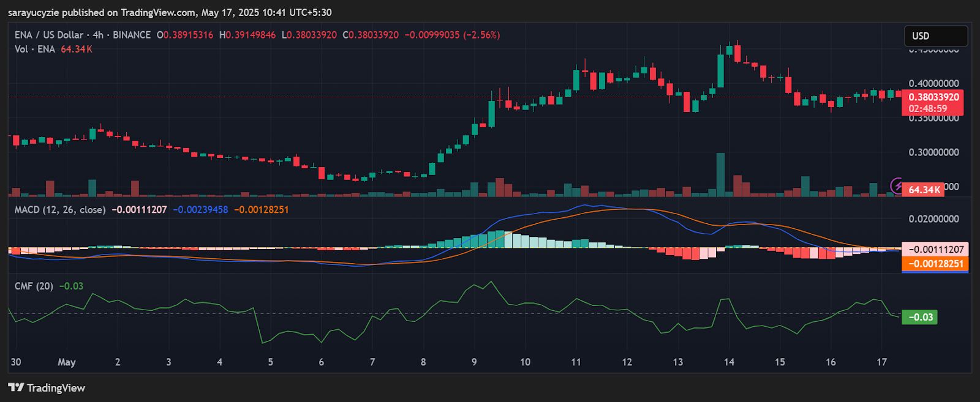
Task: Click the date label 30 on time axis
Action: point(16,362)
